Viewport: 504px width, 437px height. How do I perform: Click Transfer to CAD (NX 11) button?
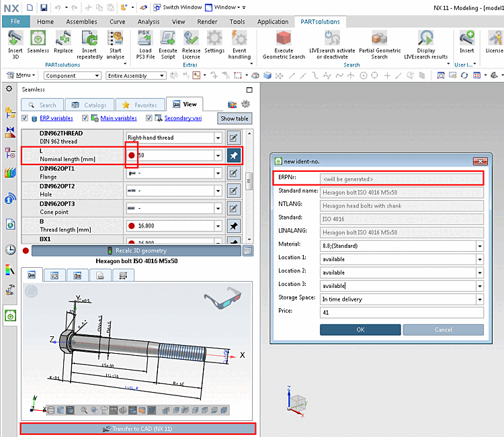(138, 428)
